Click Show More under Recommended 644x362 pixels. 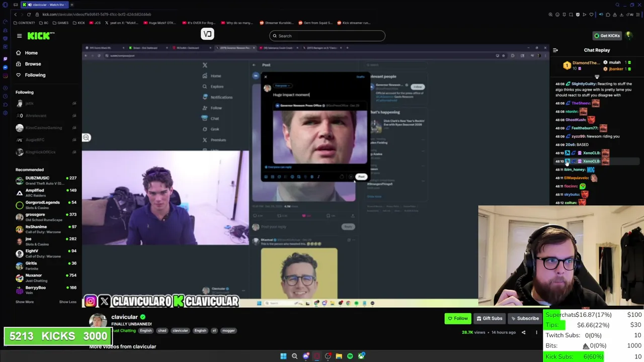point(24,302)
